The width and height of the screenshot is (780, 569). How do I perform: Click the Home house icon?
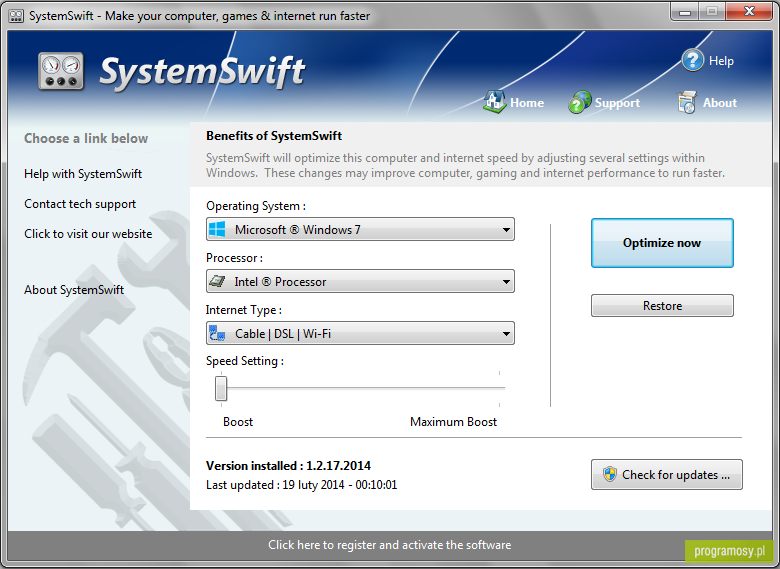point(494,101)
